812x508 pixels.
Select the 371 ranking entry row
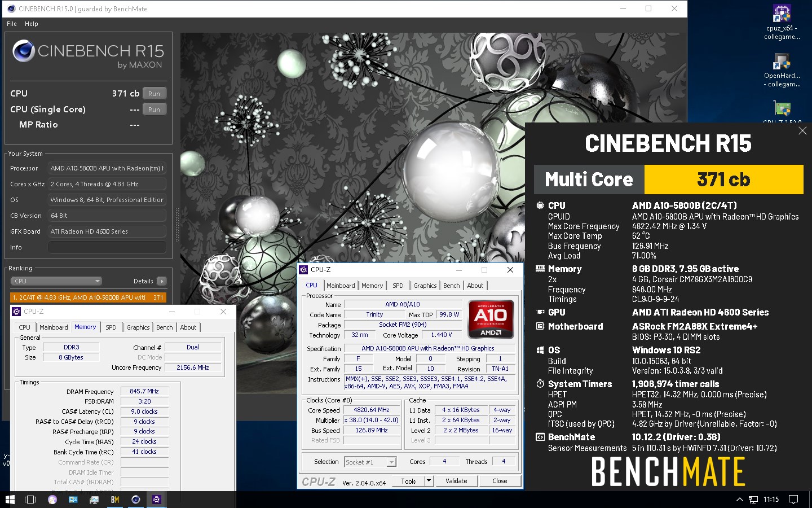tap(88, 297)
